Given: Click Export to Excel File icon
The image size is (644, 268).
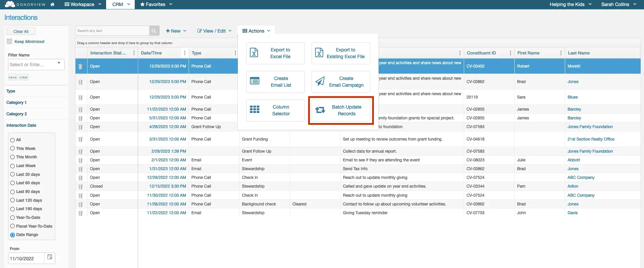Looking at the screenshot, I should point(254,53).
